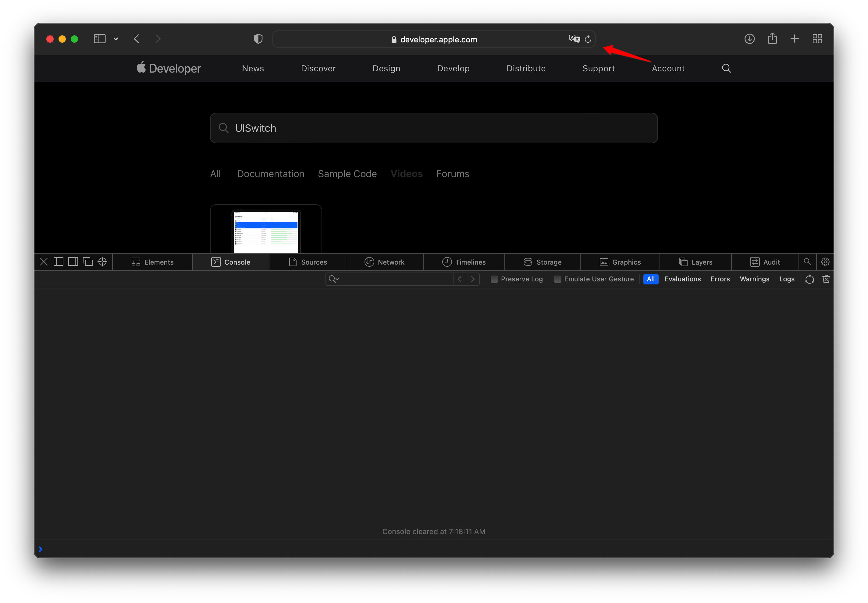Open the Account link in navigation

pyautogui.click(x=668, y=68)
